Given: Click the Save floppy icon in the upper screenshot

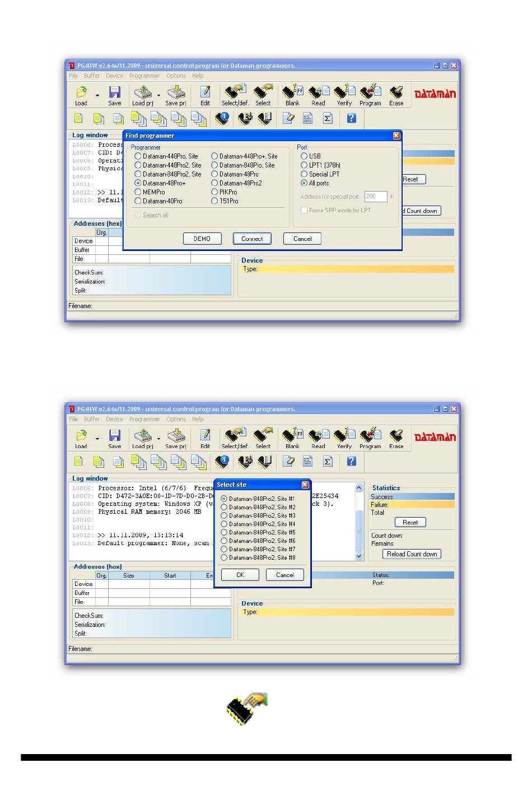Looking at the screenshot, I should point(115,92).
